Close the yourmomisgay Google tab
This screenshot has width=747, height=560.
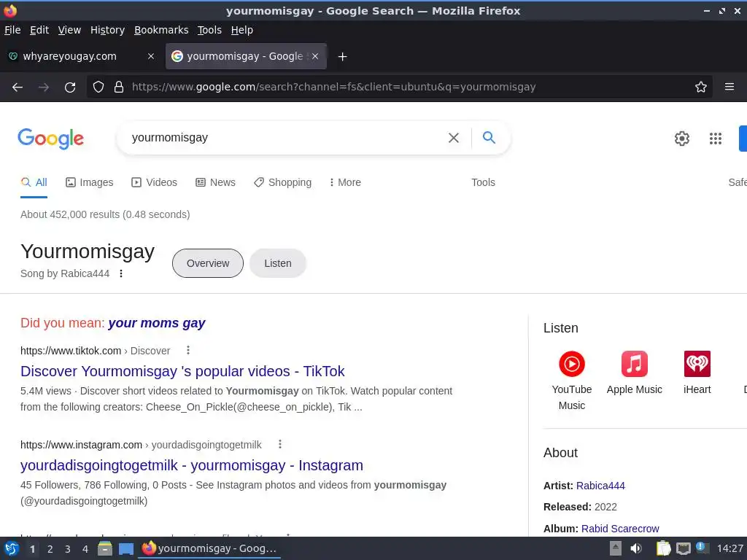click(315, 56)
